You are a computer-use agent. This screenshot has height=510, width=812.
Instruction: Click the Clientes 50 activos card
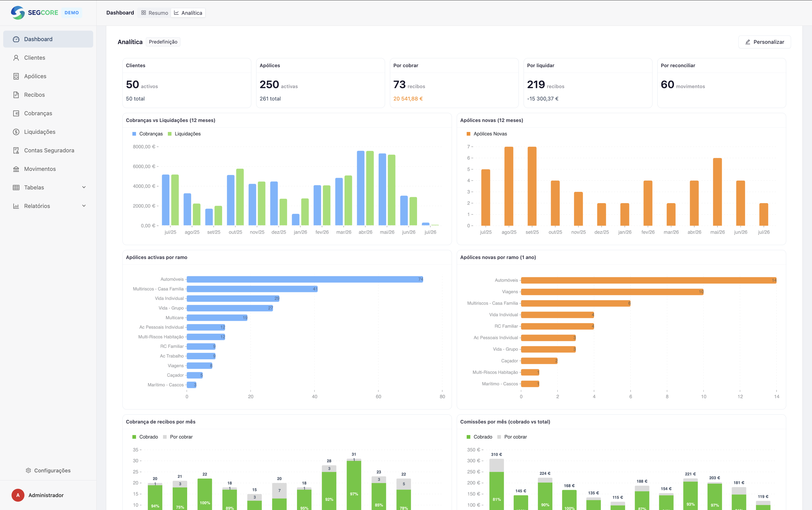pyautogui.click(x=187, y=83)
